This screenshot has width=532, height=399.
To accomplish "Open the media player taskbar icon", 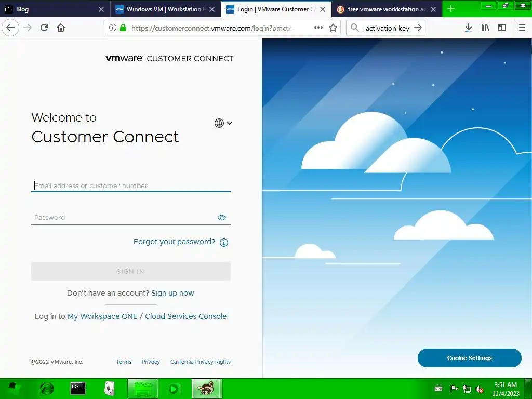I will (x=174, y=389).
